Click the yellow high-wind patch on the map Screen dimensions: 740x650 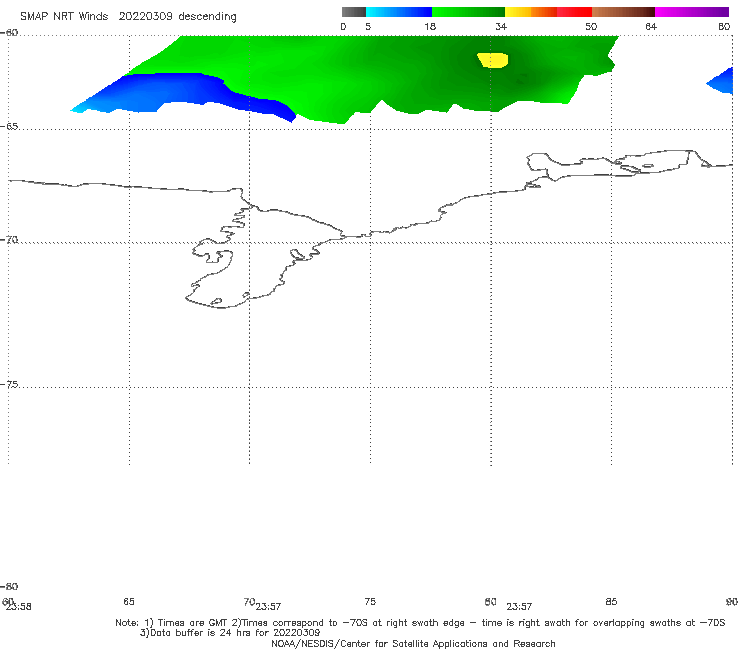[493, 60]
